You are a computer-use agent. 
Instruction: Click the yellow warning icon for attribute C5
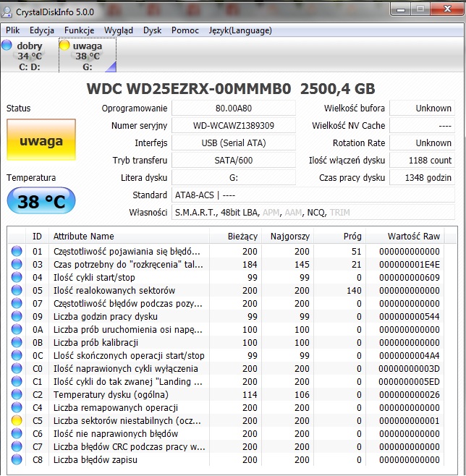coord(17,421)
